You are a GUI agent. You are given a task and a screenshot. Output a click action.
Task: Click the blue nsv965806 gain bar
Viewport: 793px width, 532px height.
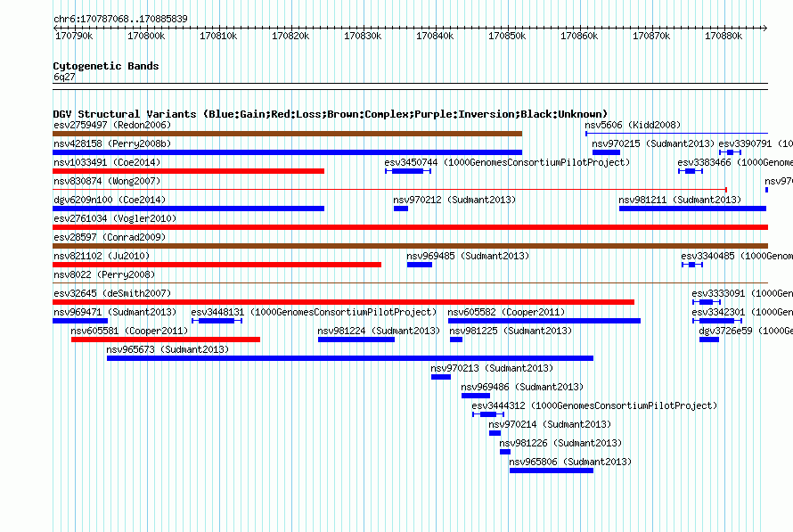click(552, 471)
